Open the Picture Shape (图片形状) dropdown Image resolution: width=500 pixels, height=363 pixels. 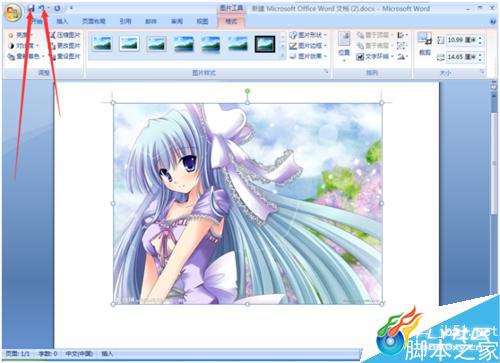tap(308, 35)
